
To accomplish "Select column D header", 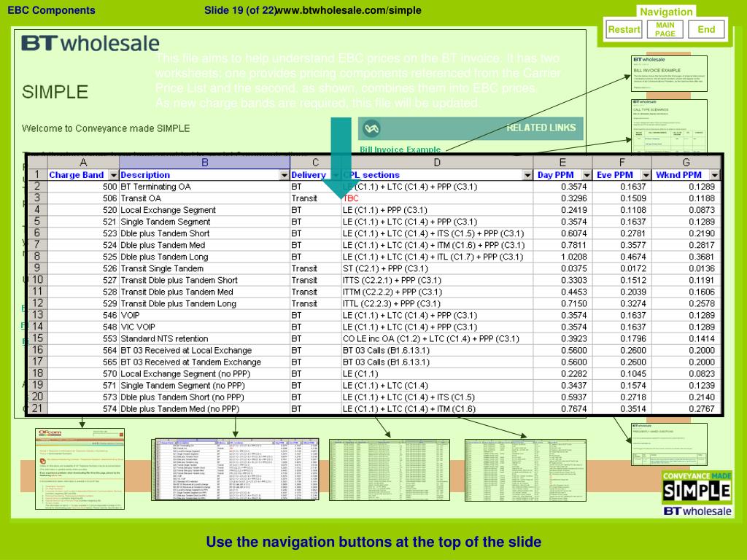I will point(437,163).
